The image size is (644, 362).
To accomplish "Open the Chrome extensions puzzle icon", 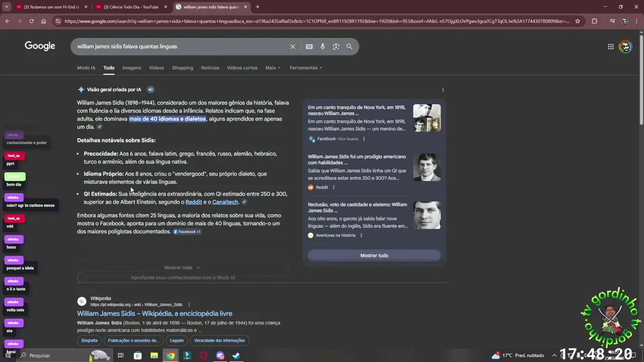I will coord(595,21).
